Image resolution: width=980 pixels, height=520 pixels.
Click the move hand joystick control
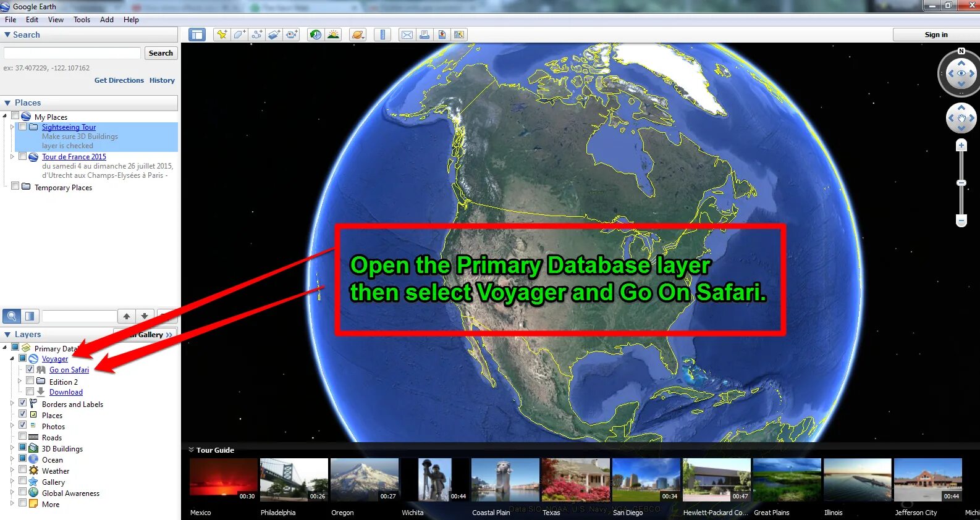tap(961, 118)
